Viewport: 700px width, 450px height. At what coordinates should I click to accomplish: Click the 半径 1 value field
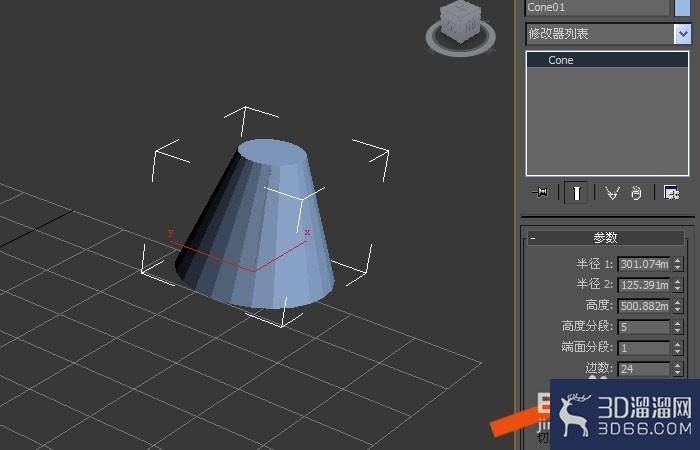coord(644,264)
